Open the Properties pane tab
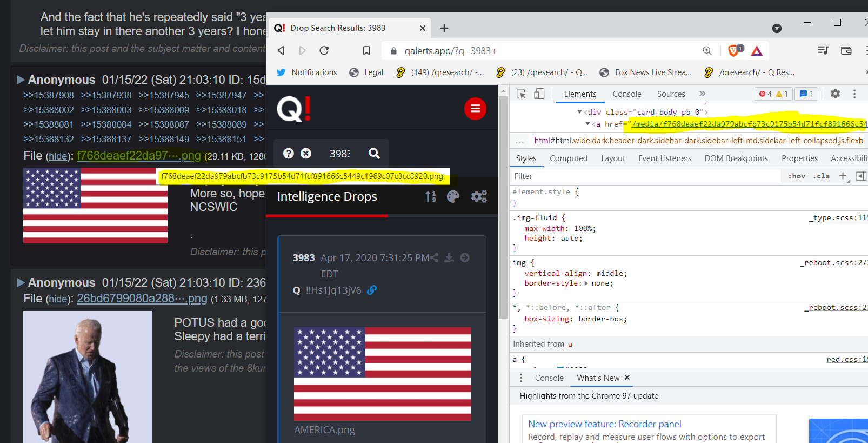 [799, 158]
